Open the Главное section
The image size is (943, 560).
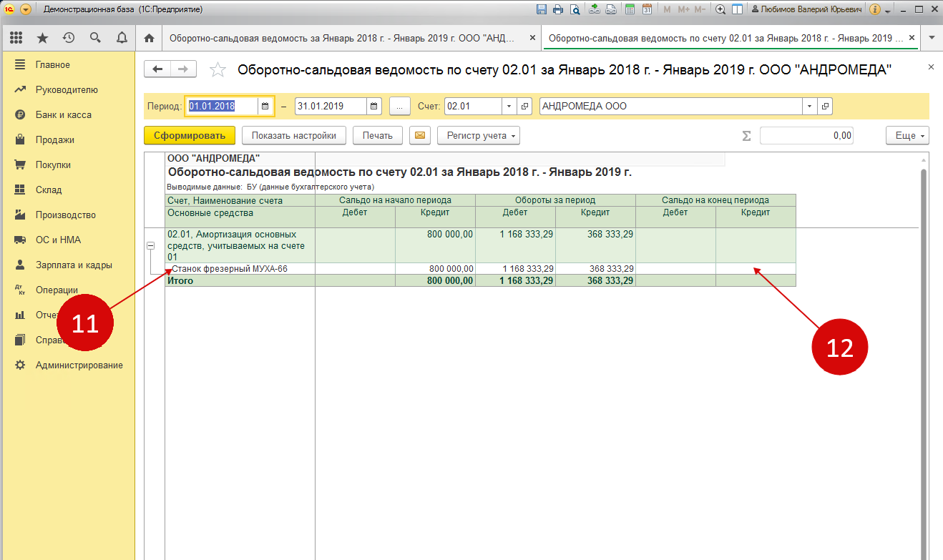pyautogui.click(x=53, y=64)
